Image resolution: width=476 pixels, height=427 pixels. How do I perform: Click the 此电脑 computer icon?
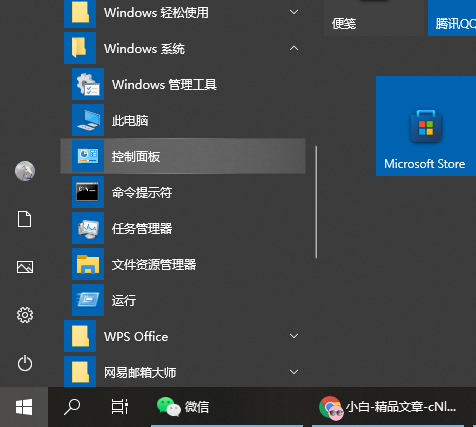click(88, 120)
